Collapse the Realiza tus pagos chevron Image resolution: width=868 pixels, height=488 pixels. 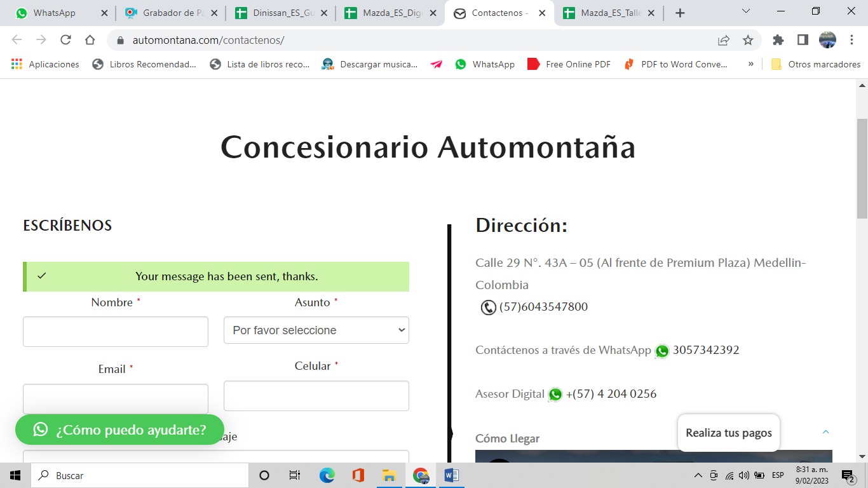tap(825, 432)
